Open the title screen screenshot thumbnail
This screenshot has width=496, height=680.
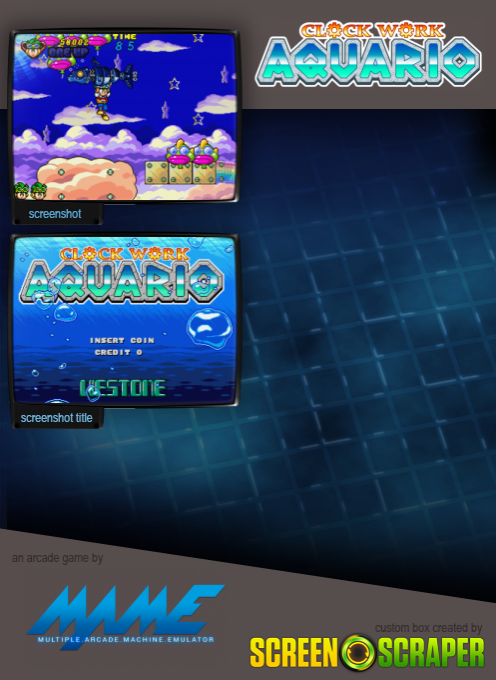pos(125,320)
